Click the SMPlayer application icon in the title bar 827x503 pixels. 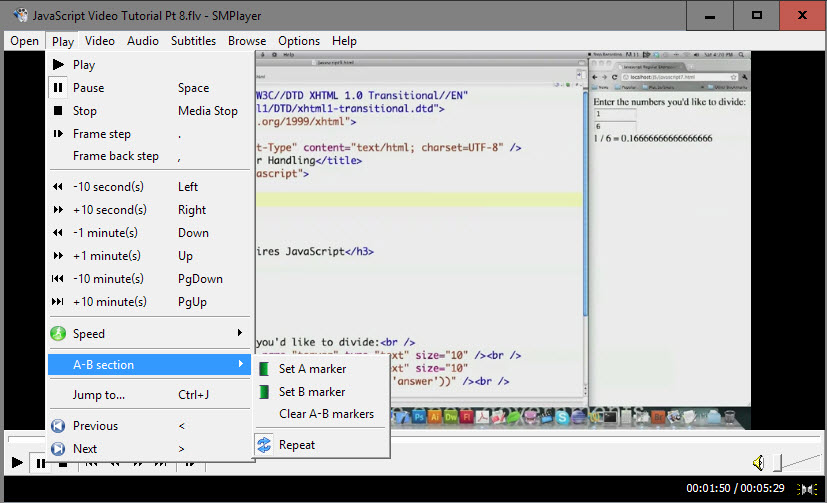[x=21, y=15]
